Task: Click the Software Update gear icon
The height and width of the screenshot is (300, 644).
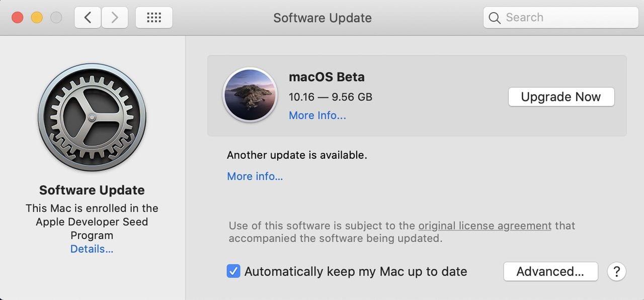Action: click(x=92, y=118)
